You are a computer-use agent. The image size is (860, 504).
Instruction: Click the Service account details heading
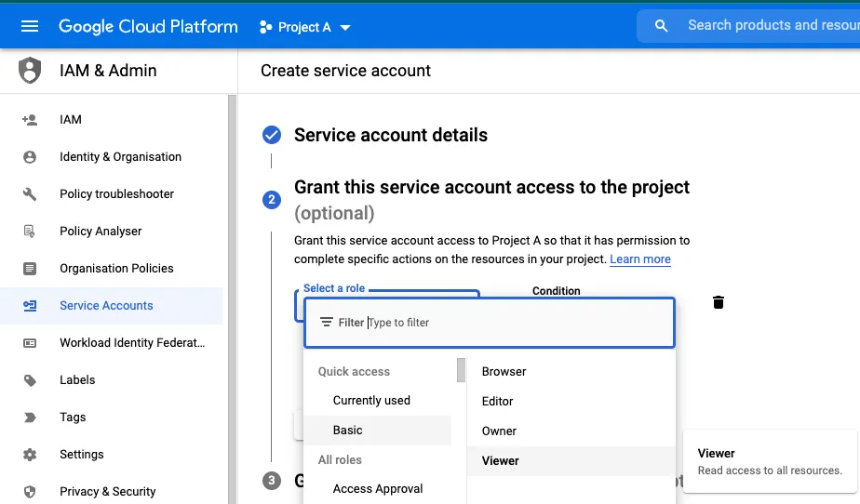coord(391,135)
